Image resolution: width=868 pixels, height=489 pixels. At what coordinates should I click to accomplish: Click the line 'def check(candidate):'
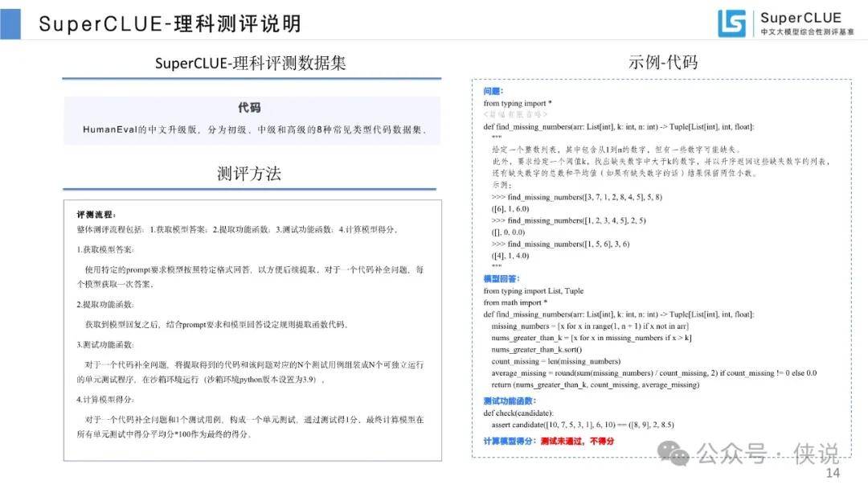(x=518, y=413)
